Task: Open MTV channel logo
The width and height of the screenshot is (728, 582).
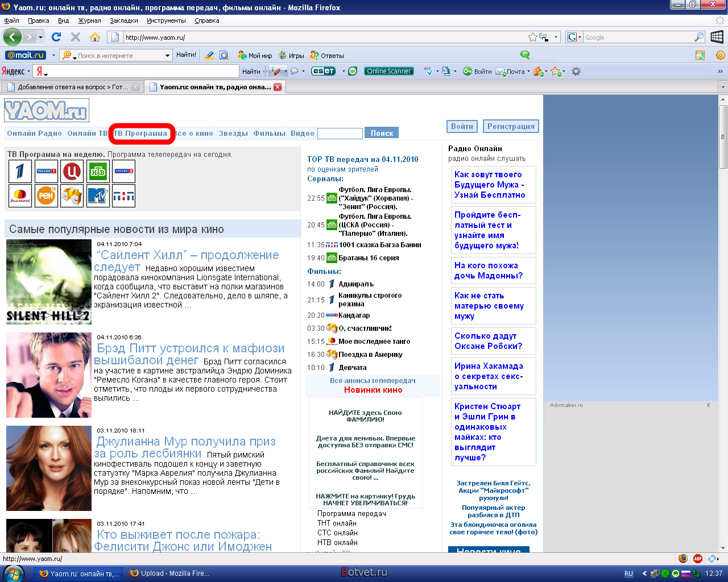Action: (x=98, y=196)
